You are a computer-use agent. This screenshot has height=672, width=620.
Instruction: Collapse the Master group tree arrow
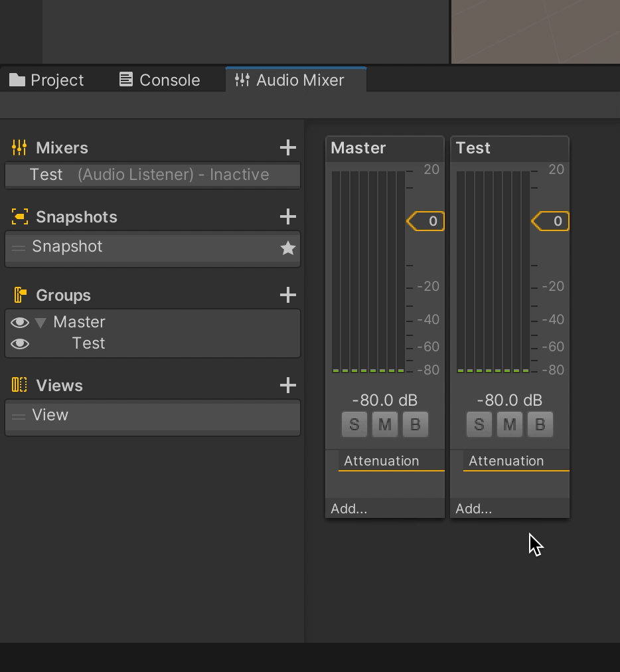[40, 323]
